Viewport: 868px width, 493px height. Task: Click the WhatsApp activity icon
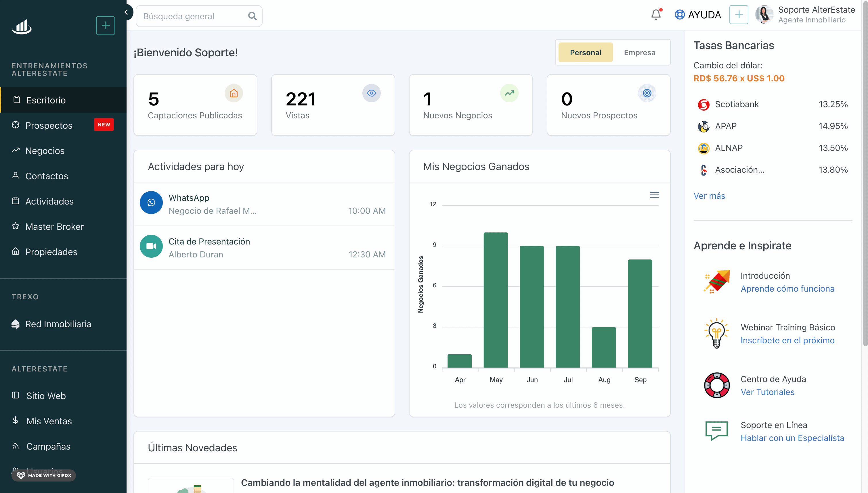(151, 203)
